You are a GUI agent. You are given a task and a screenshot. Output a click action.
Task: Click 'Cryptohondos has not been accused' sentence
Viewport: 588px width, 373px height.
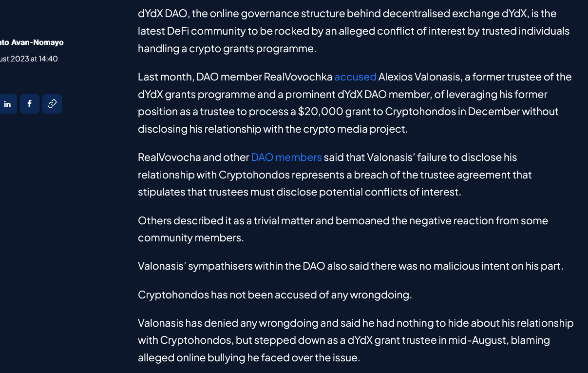click(x=275, y=294)
